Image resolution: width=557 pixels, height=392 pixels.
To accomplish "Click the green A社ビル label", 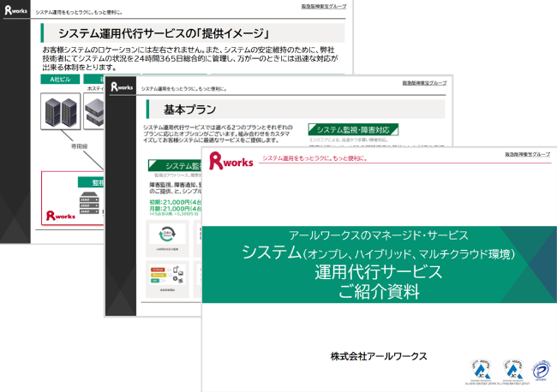I will click(x=60, y=79).
